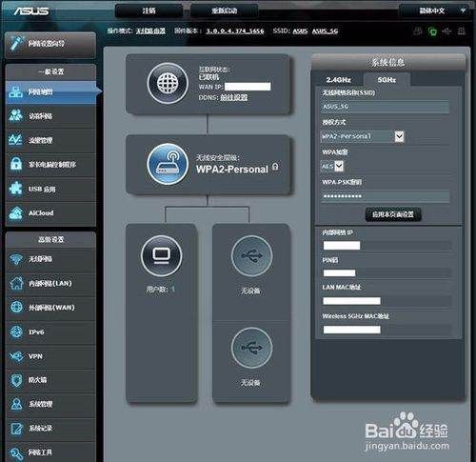The image size is (476, 462).
Task: Open the 流量管理 traffic manager
Action: (50, 140)
